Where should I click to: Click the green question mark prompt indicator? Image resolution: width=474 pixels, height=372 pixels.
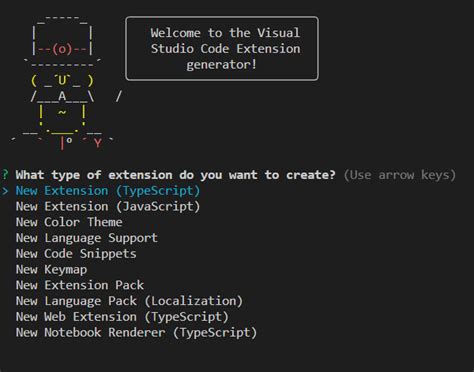5,175
